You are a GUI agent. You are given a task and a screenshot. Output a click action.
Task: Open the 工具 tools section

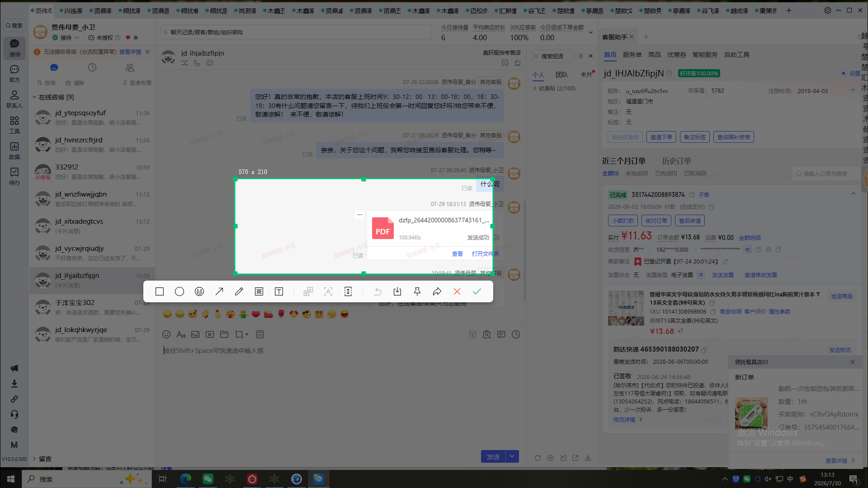click(14, 125)
